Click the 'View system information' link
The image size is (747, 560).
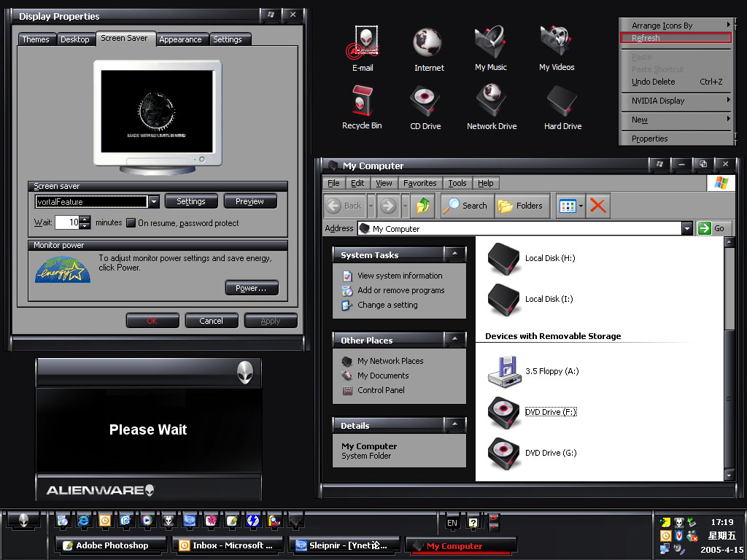coord(400,276)
